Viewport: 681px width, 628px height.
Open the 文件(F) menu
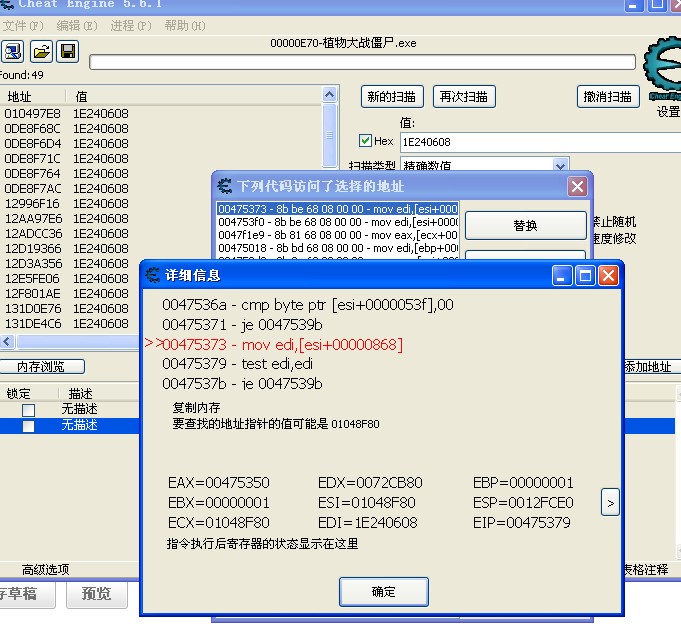point(23,26)
